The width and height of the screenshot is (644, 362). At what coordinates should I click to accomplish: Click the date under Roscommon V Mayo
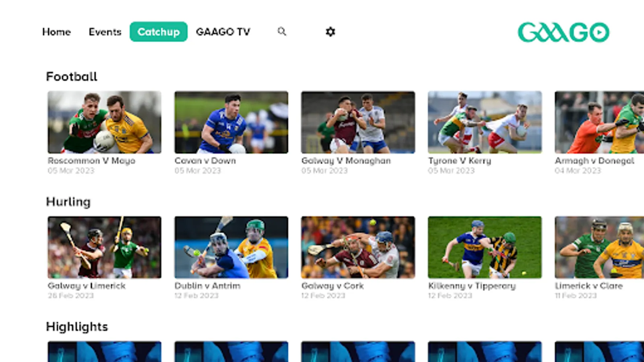pos(71,171)
